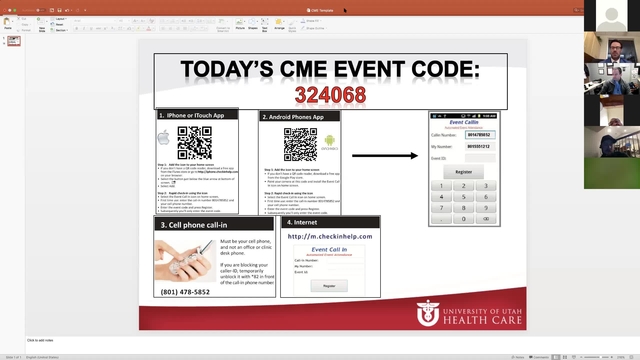The height and width of the screenshot is (360, 640).
Task: Switch to Normal view icon
Action: (556, 357)
